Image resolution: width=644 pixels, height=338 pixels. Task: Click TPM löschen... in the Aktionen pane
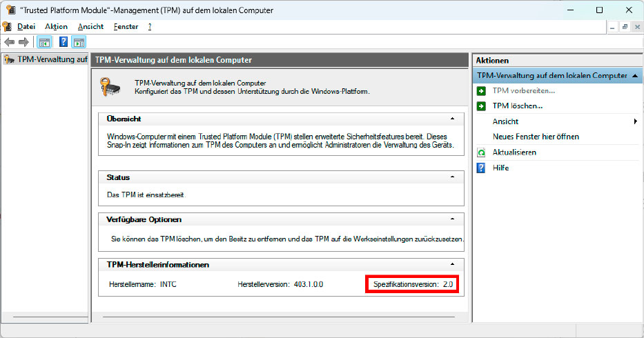(517, 106)
